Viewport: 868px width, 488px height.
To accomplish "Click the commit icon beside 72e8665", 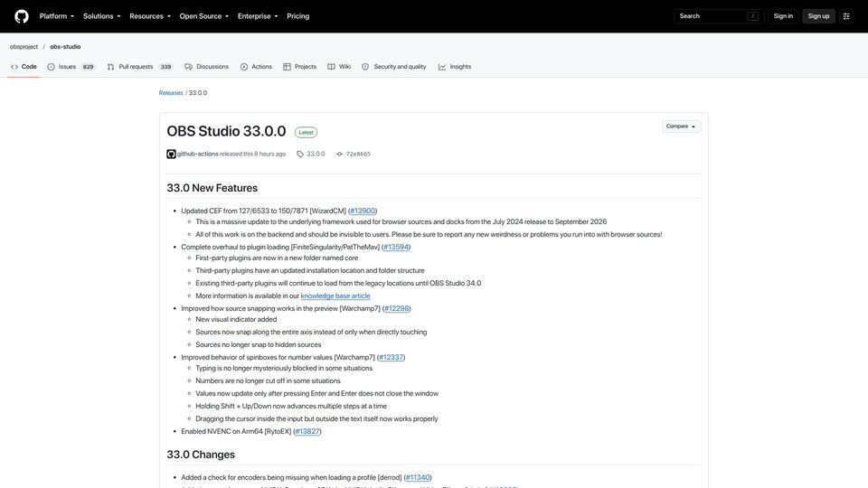I will [x=339, y=154].
